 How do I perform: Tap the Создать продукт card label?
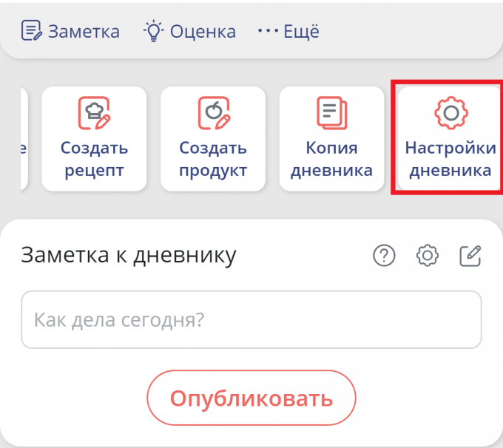point(213,159)
